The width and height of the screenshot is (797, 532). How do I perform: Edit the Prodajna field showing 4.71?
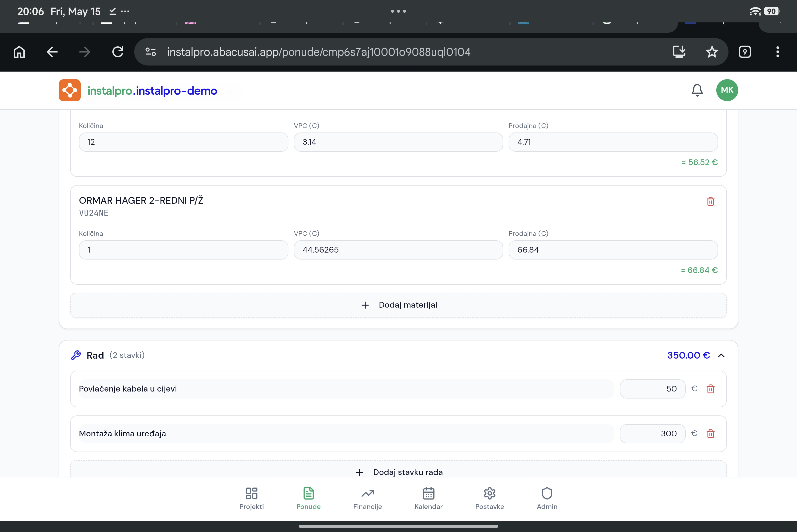tap(613, 142)
